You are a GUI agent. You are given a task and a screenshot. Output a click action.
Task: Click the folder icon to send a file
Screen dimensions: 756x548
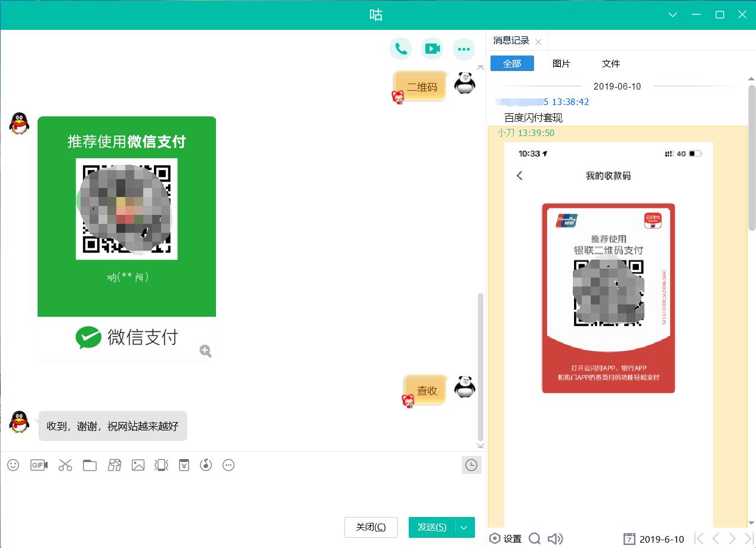[90, 465]
